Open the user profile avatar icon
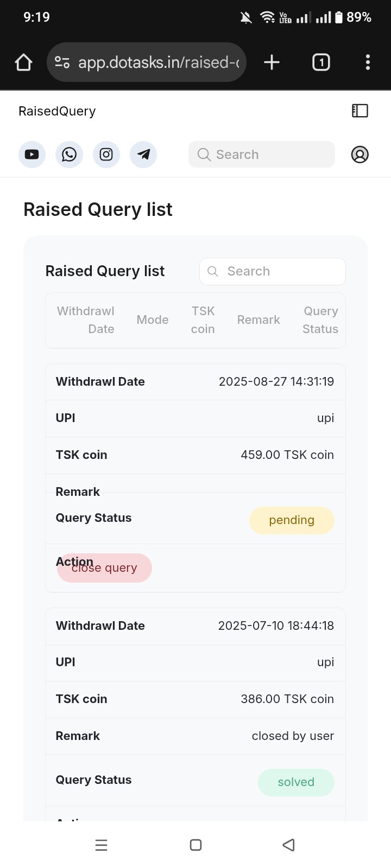The width and height of the screenshot is (391, 868). pyautogui.click(x=360, y=155)
